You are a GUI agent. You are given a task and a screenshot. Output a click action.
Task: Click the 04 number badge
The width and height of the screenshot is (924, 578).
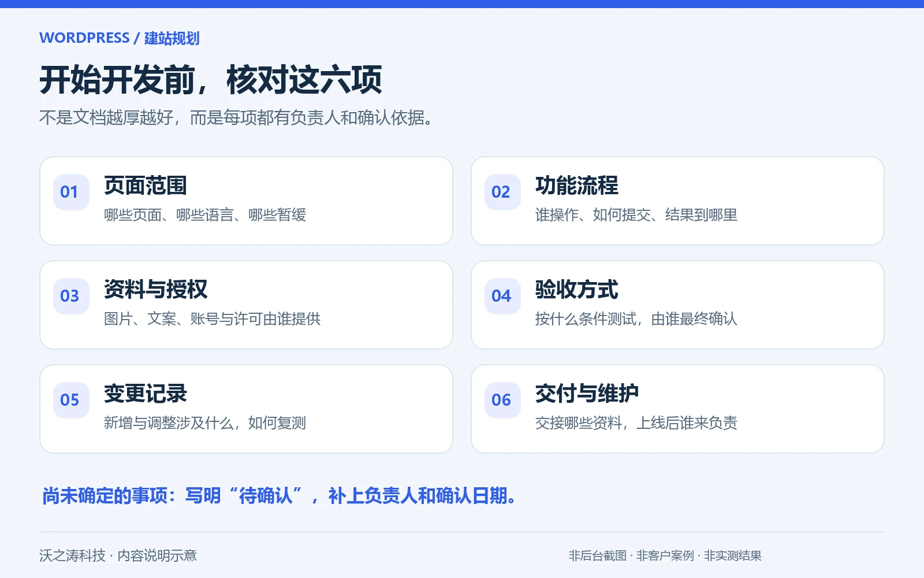pyautogui.click(x=502, y=296)
